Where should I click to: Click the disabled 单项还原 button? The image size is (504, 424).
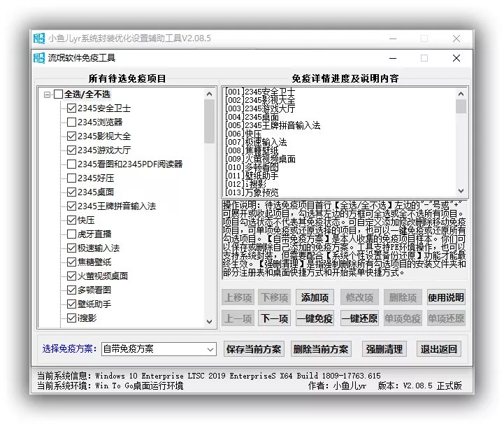(x=446, y=318)
